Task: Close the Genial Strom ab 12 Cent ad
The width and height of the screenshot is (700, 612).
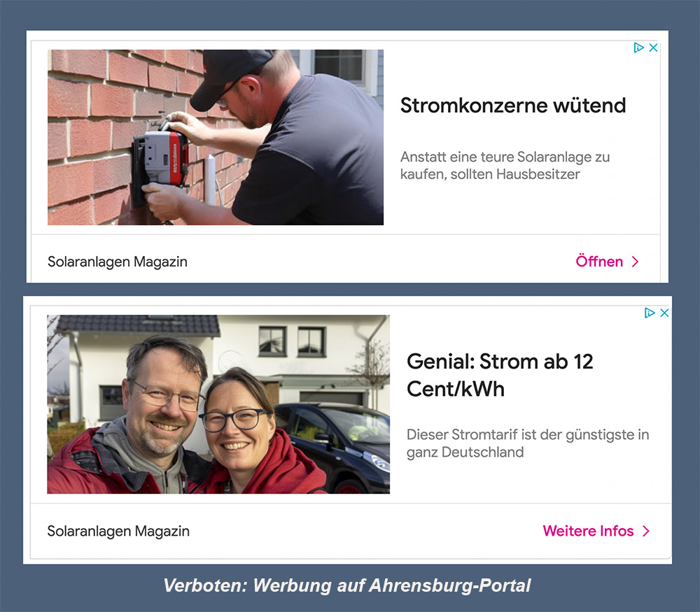Action: 664,313
